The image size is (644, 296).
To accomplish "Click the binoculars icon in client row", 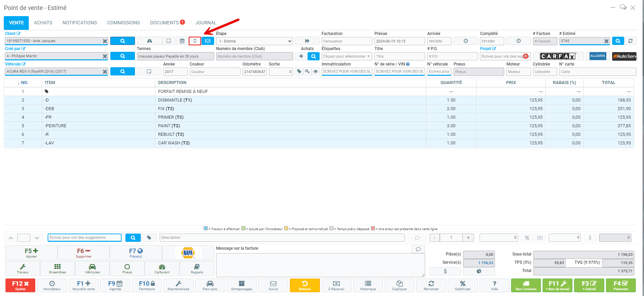I will tap(149, 41).
